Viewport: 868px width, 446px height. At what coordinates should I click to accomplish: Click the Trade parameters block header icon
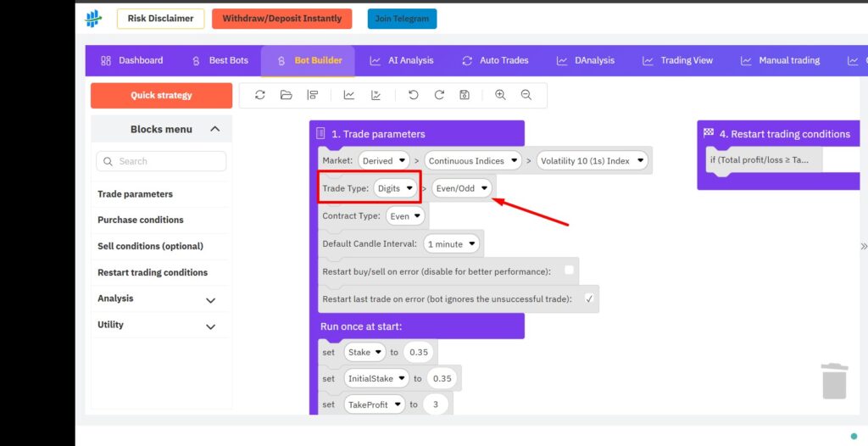click(x=320, y=133)
